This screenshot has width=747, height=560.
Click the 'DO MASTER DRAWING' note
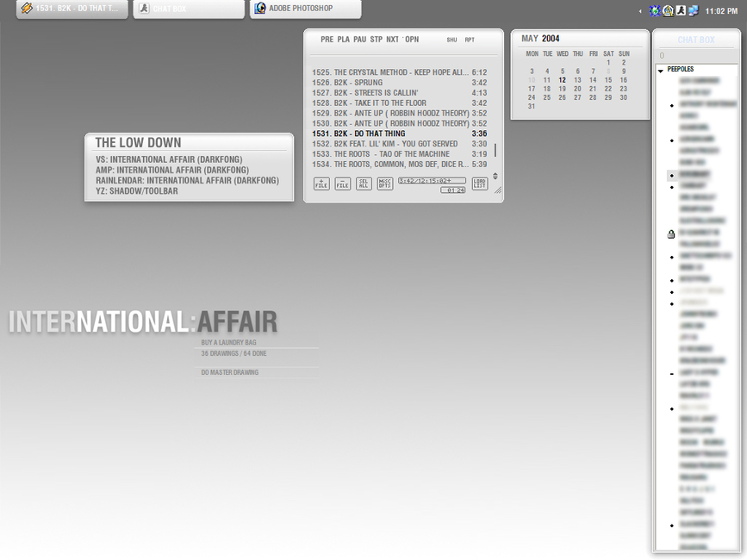coord(230,372)
